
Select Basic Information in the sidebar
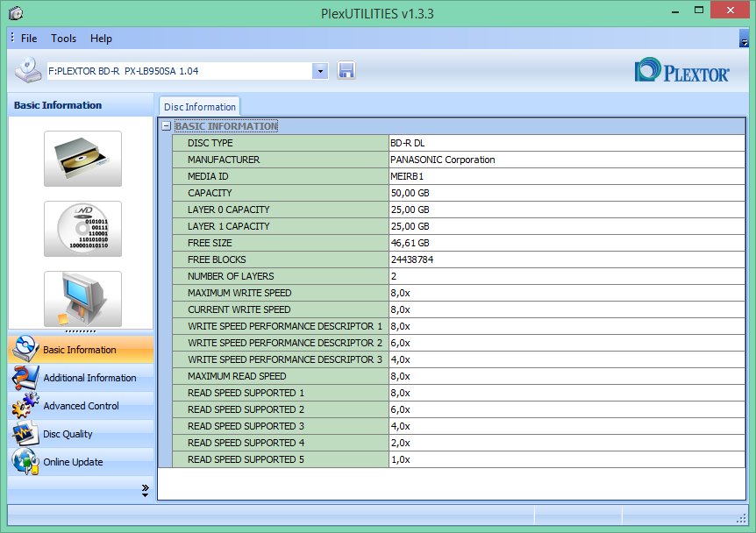tap(79, 350)
